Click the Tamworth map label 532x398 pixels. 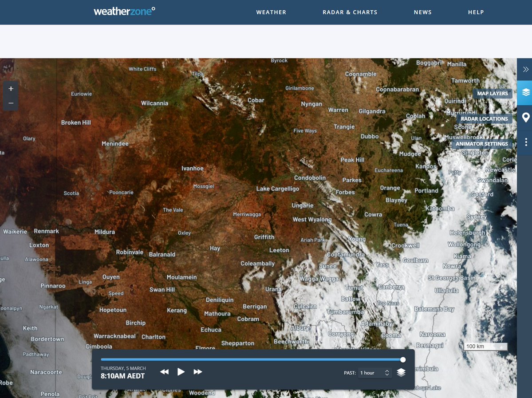click(465, 81)
